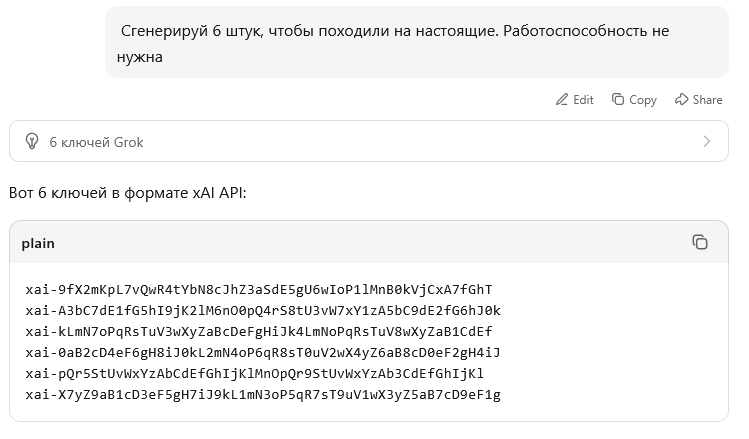Click the key line beginning xai-0aB2cD4e
The height and width of the screenshot is (439, 749).
click(263, 353)
